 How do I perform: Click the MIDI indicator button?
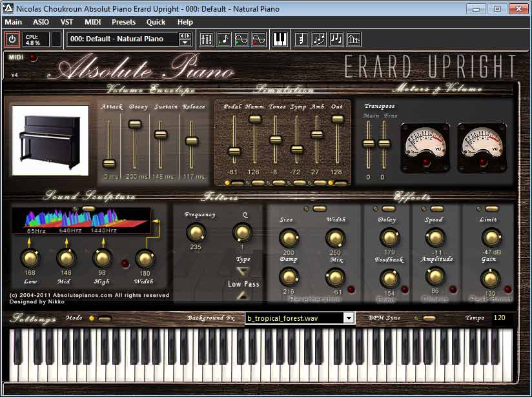(x=16, y=57)
